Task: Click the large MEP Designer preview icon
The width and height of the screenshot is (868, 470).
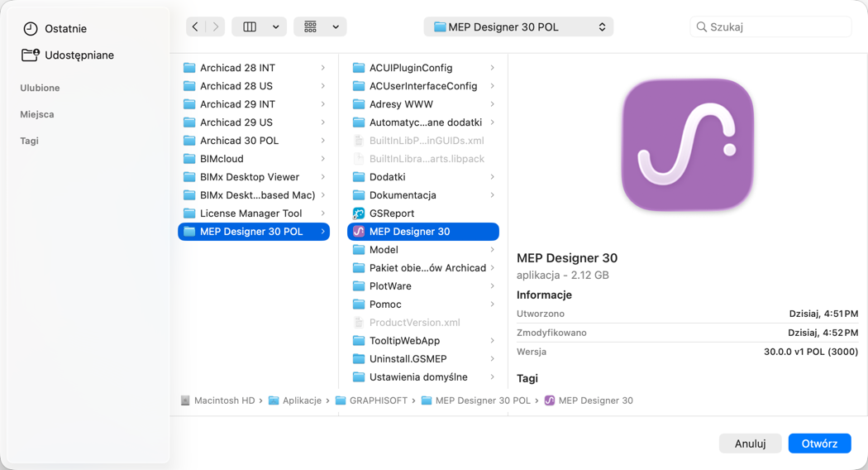Action: [x=688, y=145]
